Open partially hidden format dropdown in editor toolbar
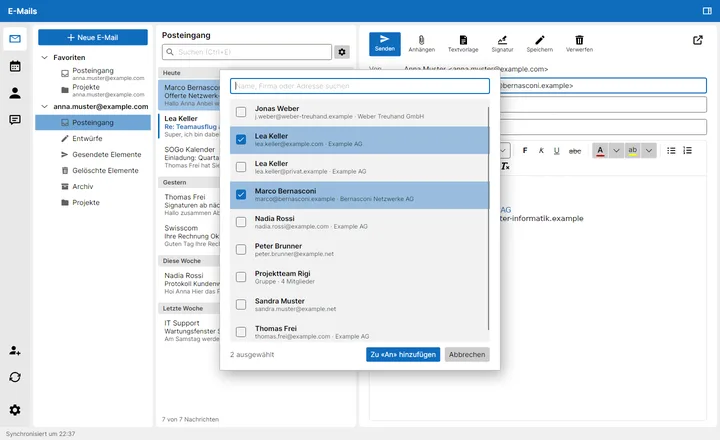This screenshot has width=720, height=440. click(x=505, y=150)
